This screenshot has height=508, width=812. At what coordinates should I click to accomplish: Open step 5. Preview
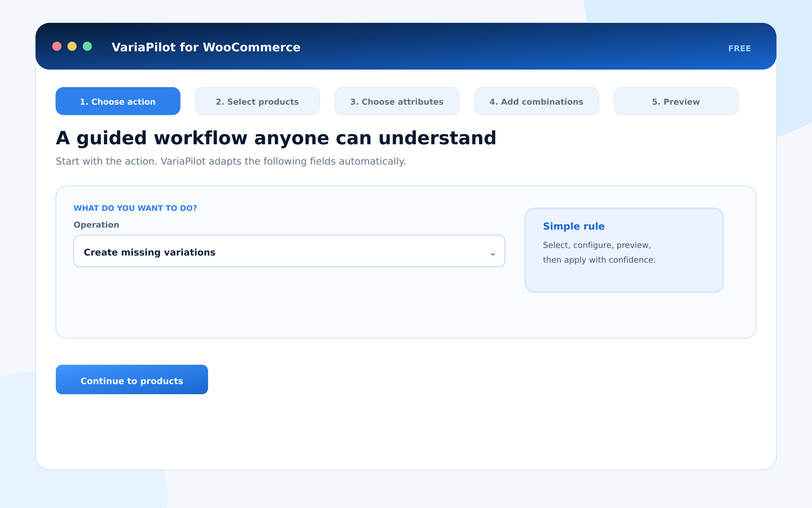pos(676,101)
